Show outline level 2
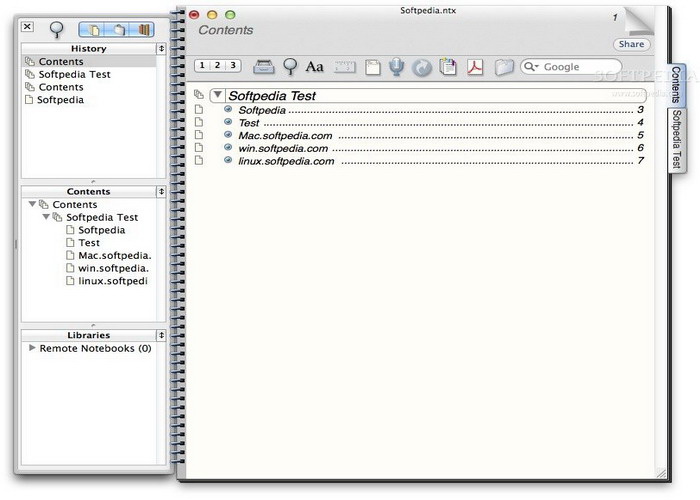This screenshot has width=700, height=500. point(217,66)
